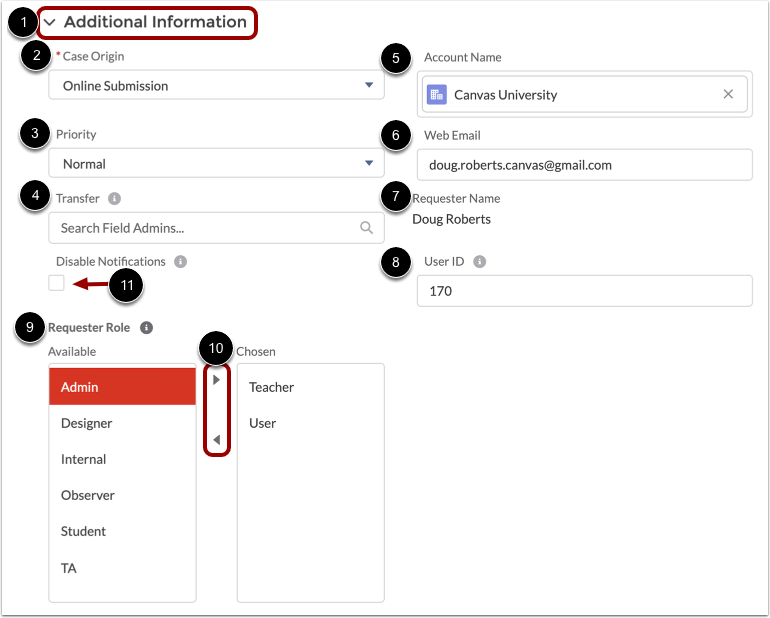Click the Additional Information heading
The image size is (770, 618).
pyautogui.click(x=155, y=22)
